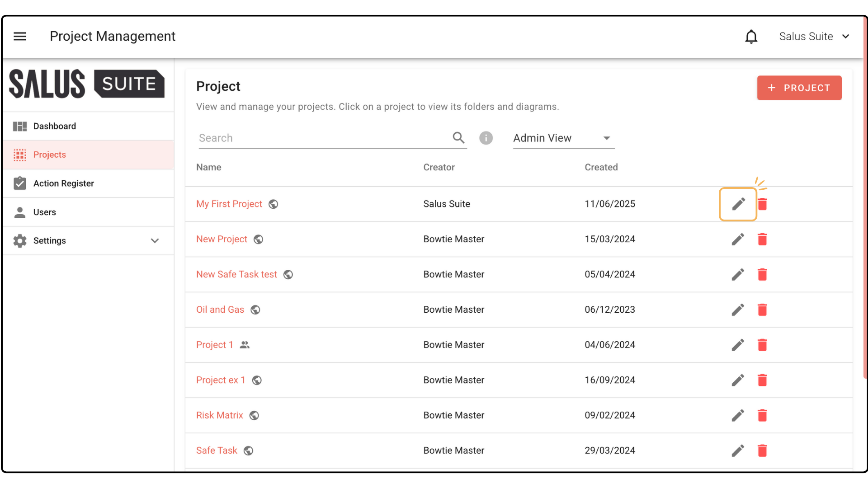Go to Dashboard in the sidebar

point(54,127)
